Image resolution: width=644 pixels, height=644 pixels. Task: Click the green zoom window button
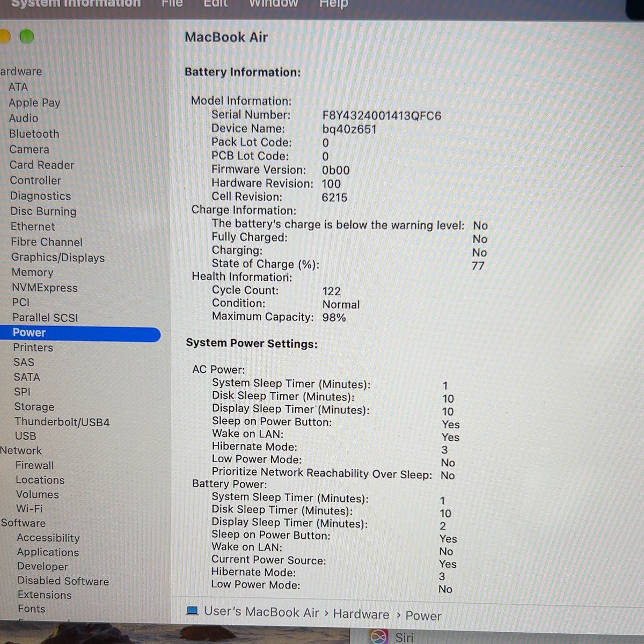point(26,37)
